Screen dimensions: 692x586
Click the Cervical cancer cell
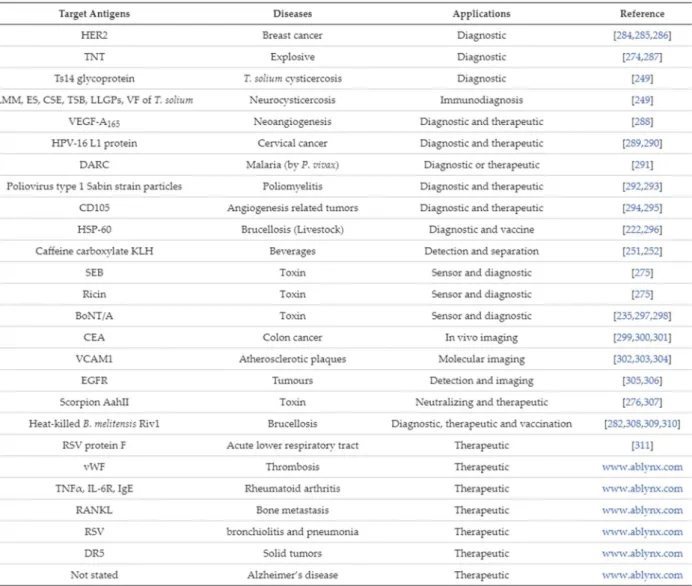tap(293, 143)
